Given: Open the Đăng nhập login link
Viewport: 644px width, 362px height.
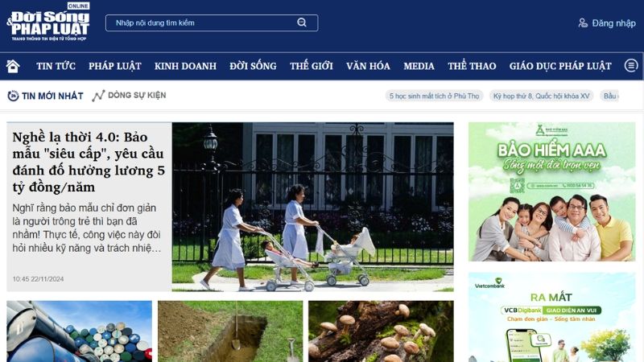Looking at the screenshot, I should (613, 23).
